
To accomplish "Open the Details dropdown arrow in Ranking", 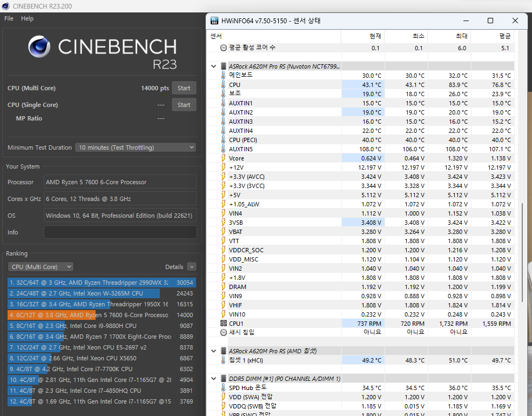I will tap(192, 267).
